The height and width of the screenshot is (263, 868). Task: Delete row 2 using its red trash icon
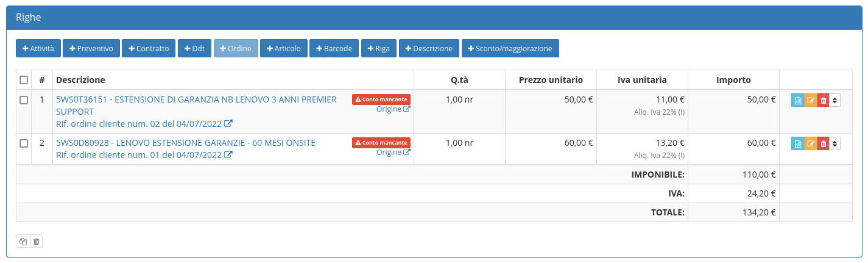823,143
